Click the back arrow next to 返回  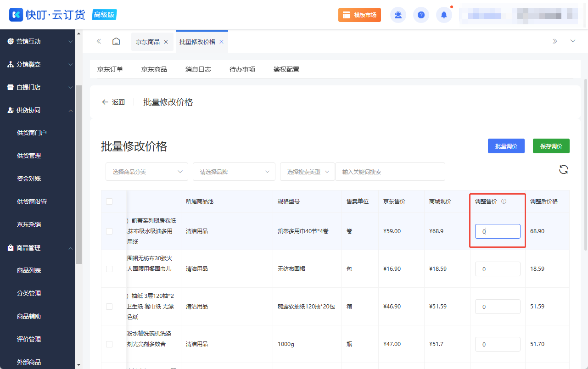tap(105, 102)
